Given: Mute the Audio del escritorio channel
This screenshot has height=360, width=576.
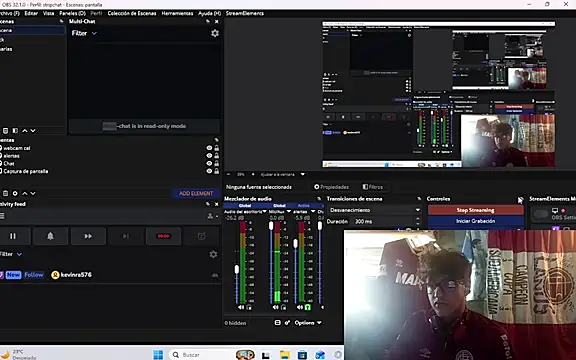Looking at the screenshot, I should [x=241, y=307].
